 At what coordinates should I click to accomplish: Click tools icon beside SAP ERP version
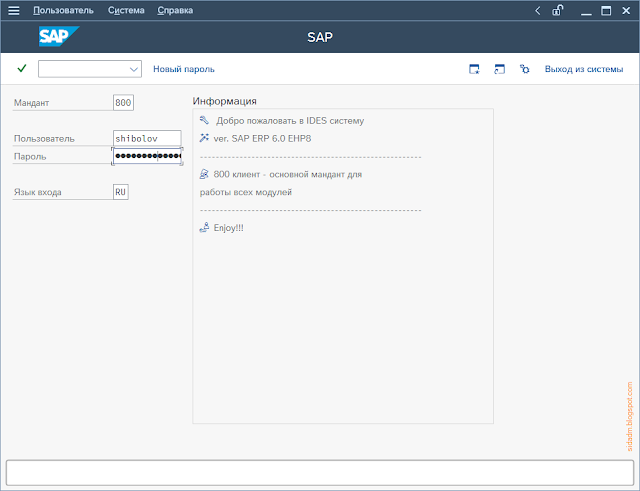pyautogui.click(x=204, y=138)
